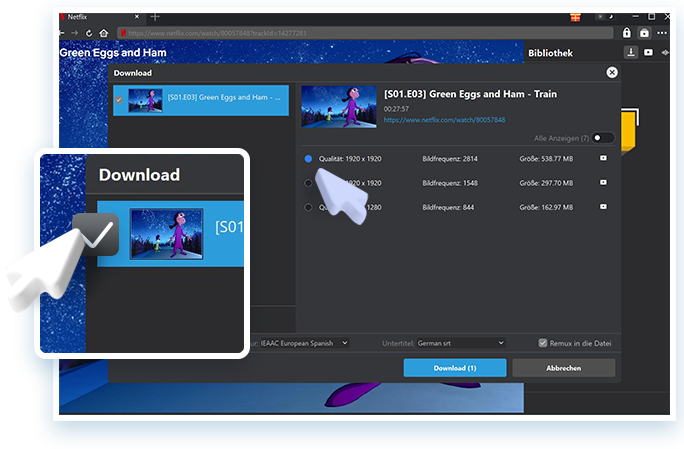Click the large Train episode preview thumbnail

click(x=339, y=106)
